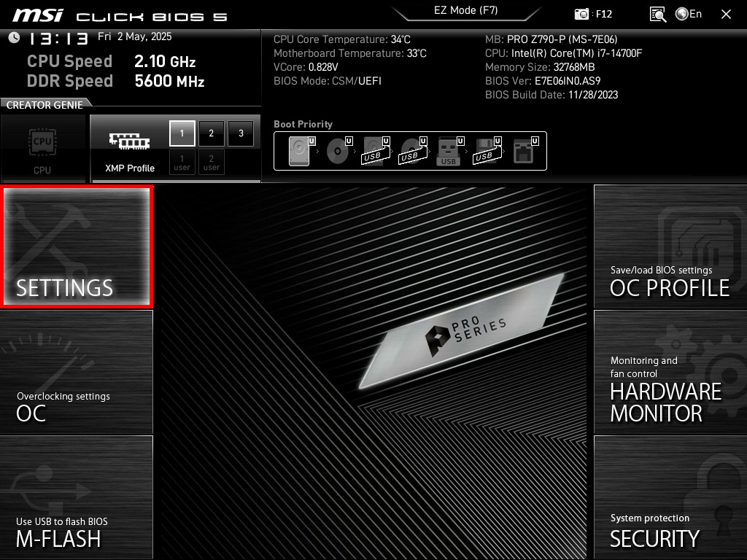Select the network boot device icon
The height and width of the screenshot is (560, 747).
pyautogui.click(x=525, y=150)
